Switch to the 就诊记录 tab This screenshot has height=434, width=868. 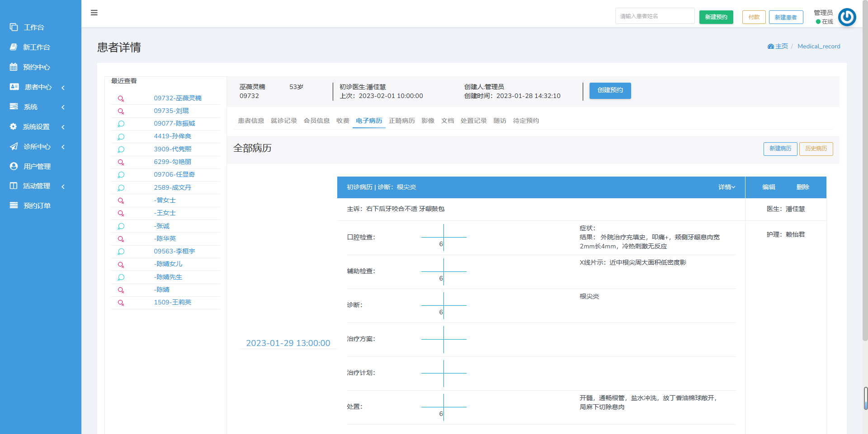point(284,121)
